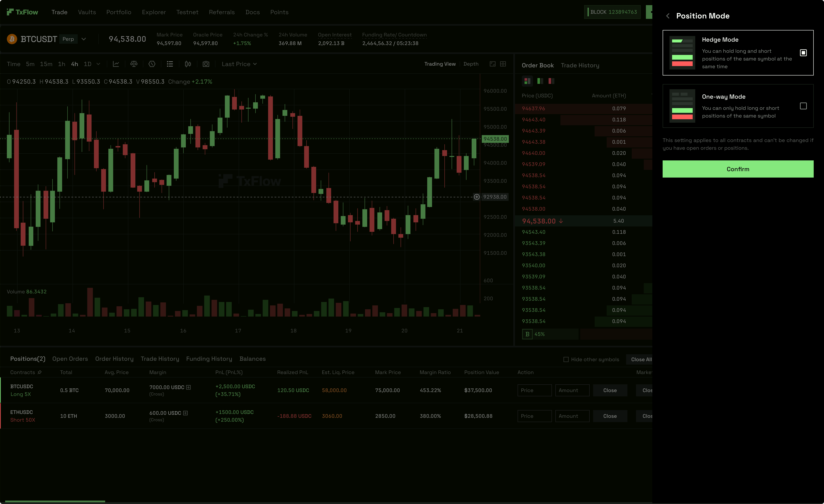Image resolution: width=824 pixels, height=504 pixels.
Task: Open the Vaults menu item
Action: (87, 12)
